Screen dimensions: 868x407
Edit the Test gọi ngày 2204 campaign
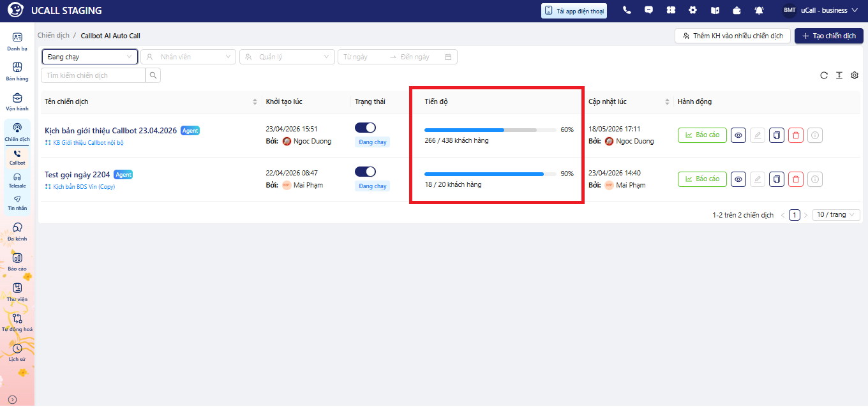coord(757,179)
